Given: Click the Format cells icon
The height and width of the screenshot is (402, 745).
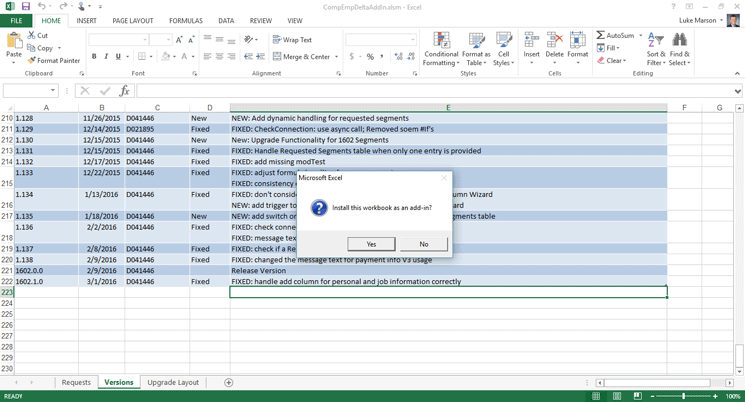Looking at the screenshot, I should tap(578, 40).
